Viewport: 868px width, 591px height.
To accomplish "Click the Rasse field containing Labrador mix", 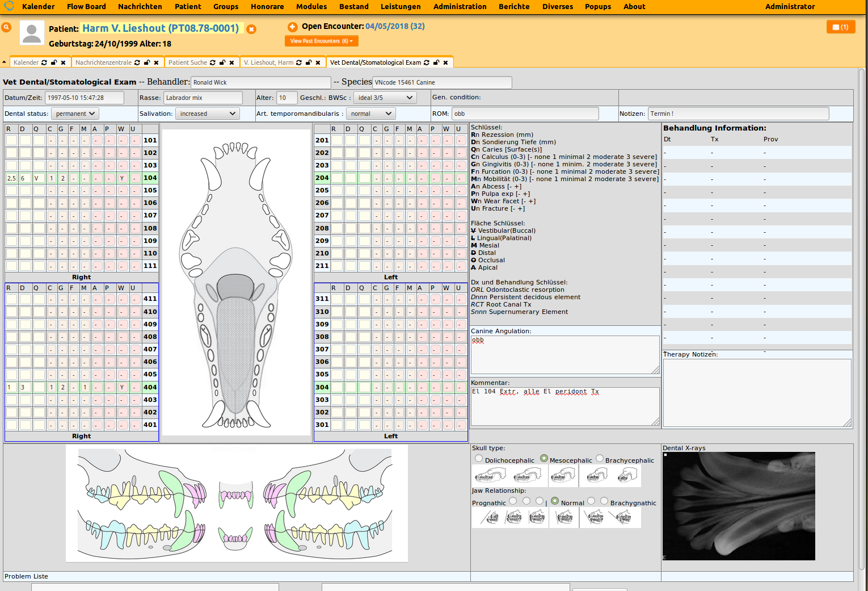I will tap(203, 98).
